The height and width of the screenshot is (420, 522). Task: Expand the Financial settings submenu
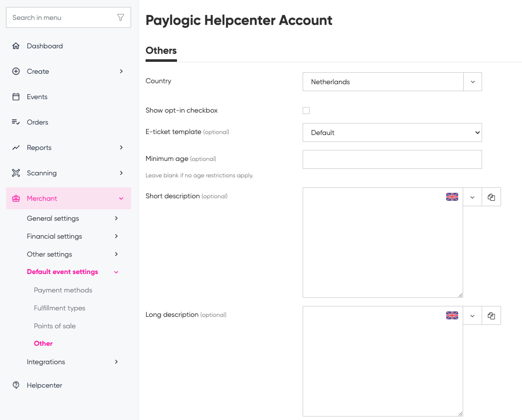pos(116,236)
